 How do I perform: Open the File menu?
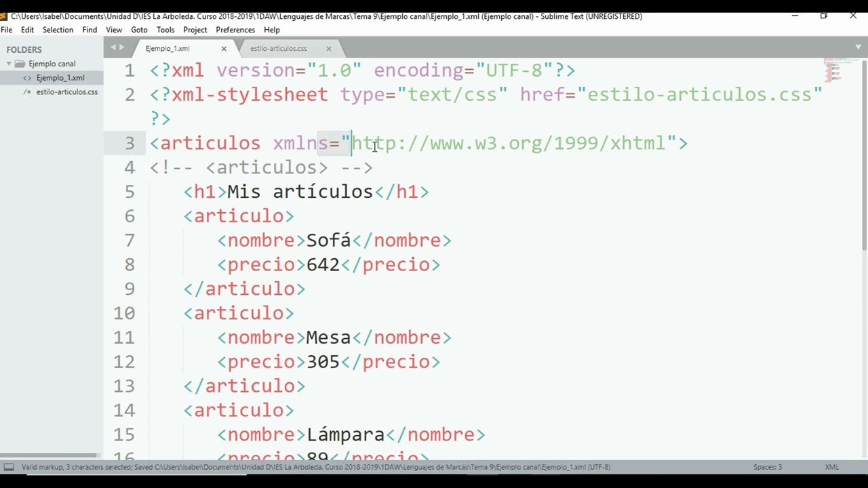pyautogui.click(x=6, y=30)
